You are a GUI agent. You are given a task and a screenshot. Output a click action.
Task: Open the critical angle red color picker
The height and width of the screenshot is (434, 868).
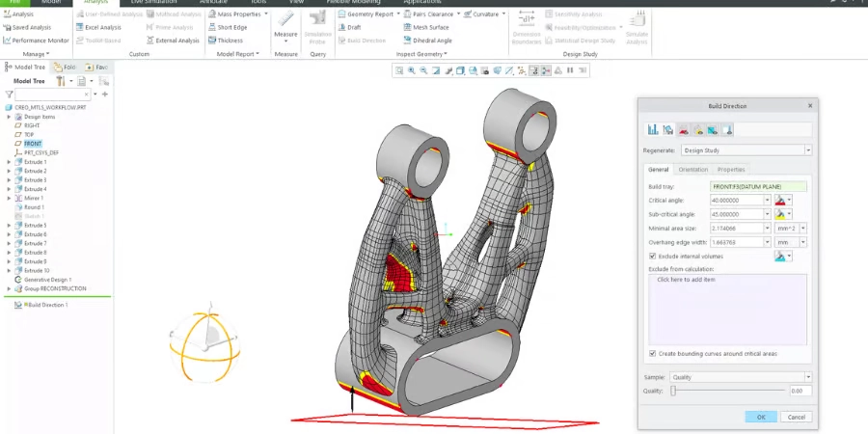click(x=783, y=200)
